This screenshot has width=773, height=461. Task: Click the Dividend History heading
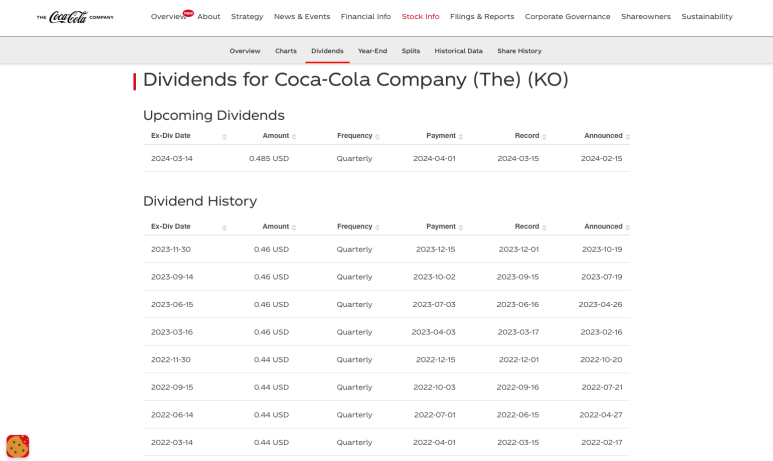tap(200, 201)
